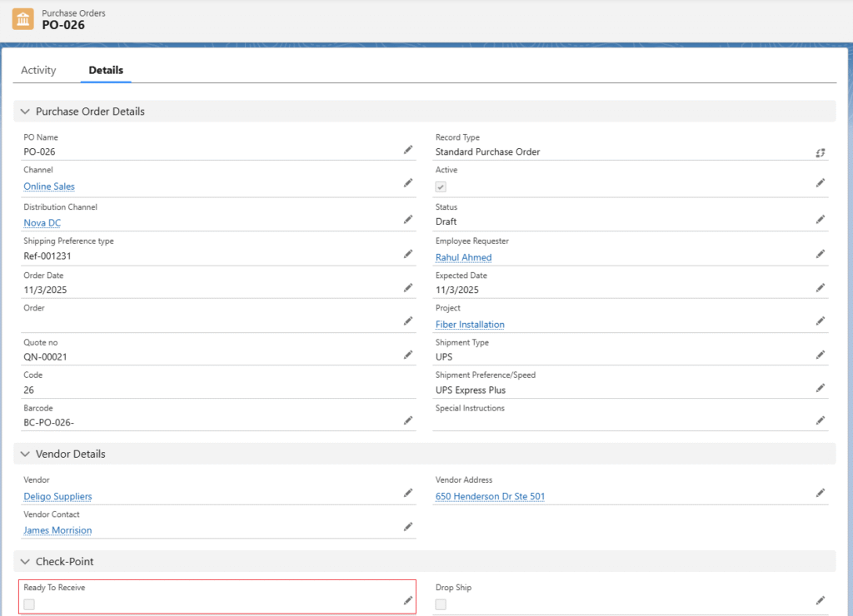The width and height of the screenshot is (853, 616).
Task: Enable the Drop Ship checkbox
Action: click(441, 604)
